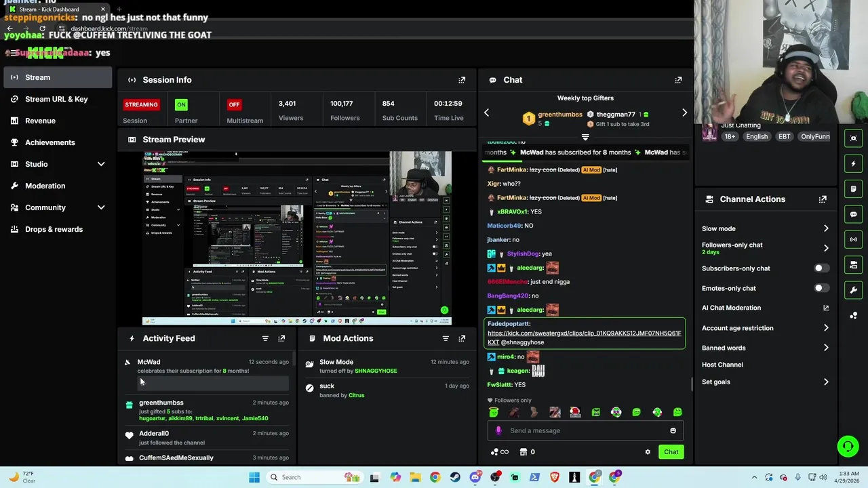Open Drops & rewards page

click(57, 229)
